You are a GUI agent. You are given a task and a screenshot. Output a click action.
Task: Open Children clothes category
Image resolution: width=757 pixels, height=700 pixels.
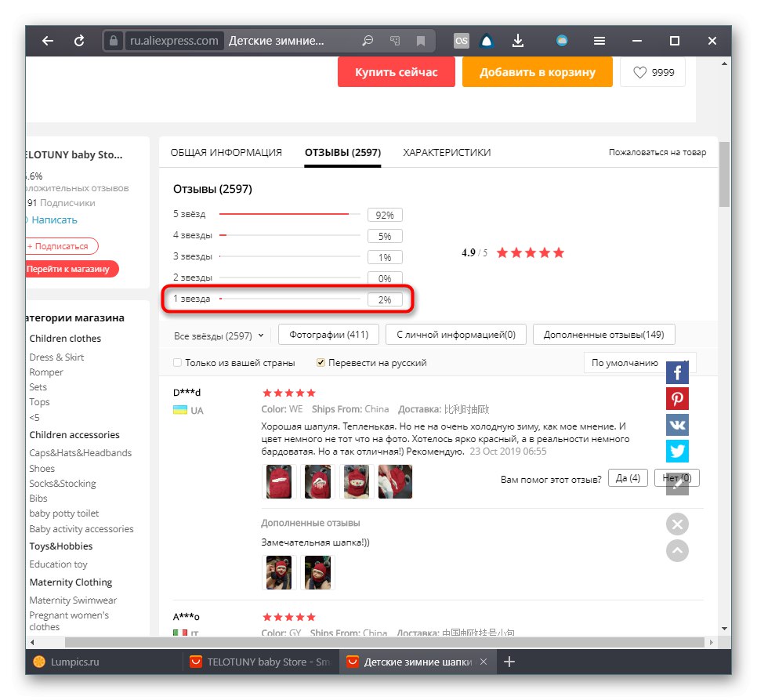click(x=65, y=339)
